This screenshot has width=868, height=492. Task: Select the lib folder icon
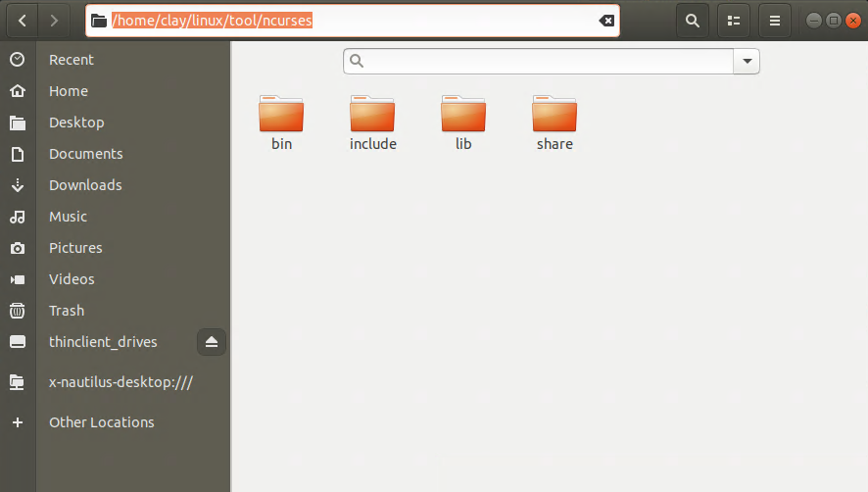463,114
